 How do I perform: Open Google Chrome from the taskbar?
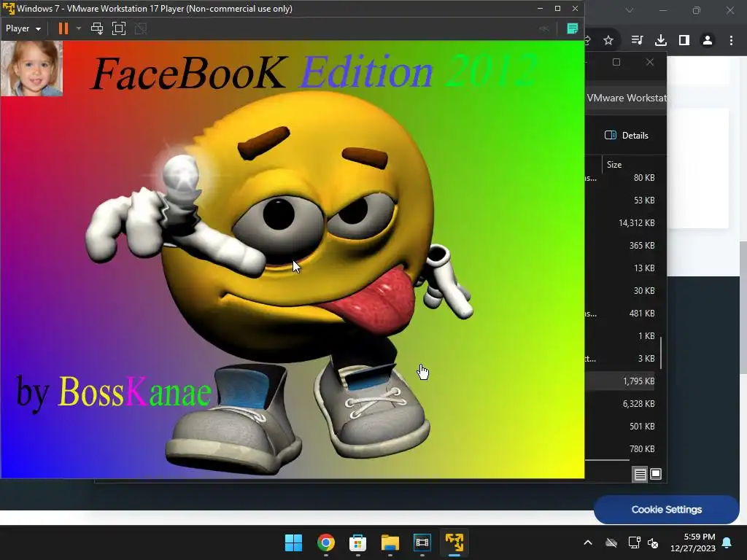(326, 542)
